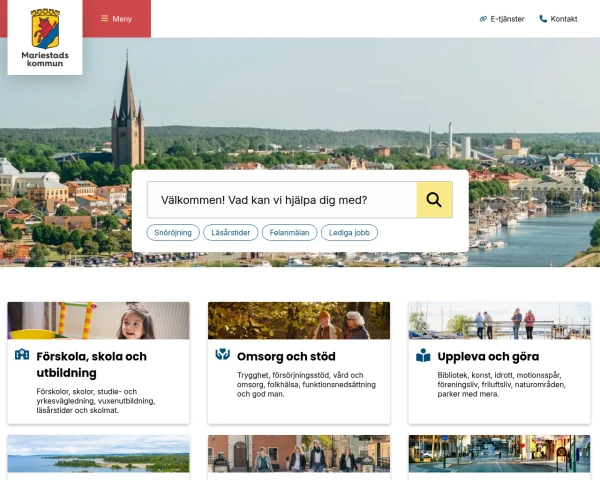The height and width of the screenshot is (480, 600).
Task: Focus the welcome search input field
Action: pyautogui.click(x=281, y=200)
